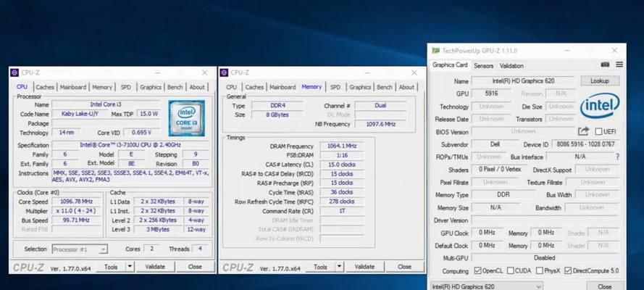Click the Intel Core i3 badge image
This screenshot has width=644, height=290.
point(186,118)
